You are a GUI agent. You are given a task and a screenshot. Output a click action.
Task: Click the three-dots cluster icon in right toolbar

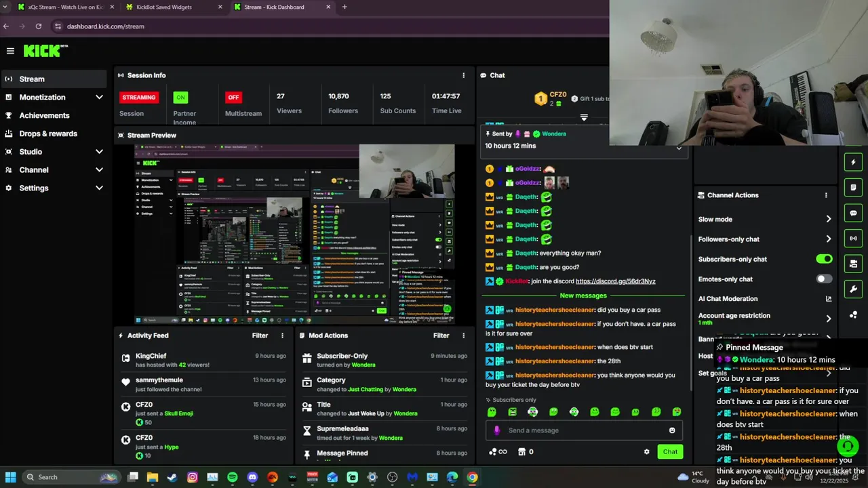(x=853, y=314)
